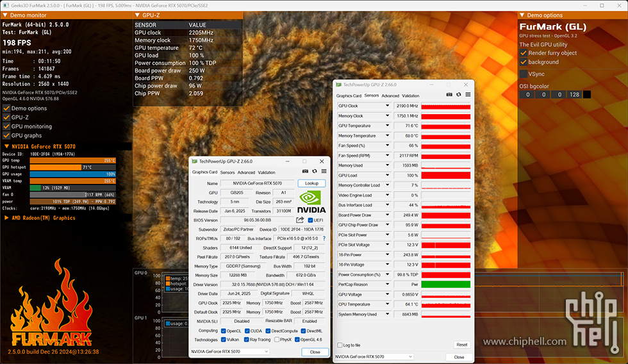The height and width of the screenshot is (364, 628).
Task: Open the Validation tab in the Sensors window
Action: coord(410,96)
